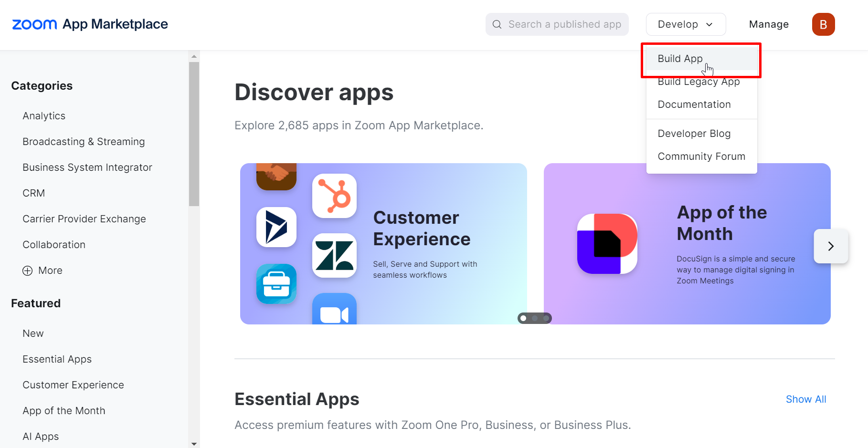The width and height of the screenshot is (868, 448).
Task: Focus the Search a published app field
Action: [563, 24]
